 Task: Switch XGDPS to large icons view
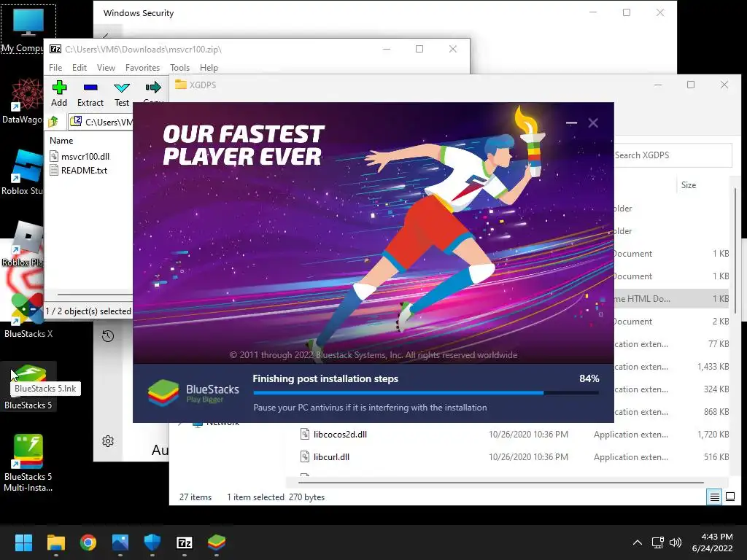(x=729, y=497)
